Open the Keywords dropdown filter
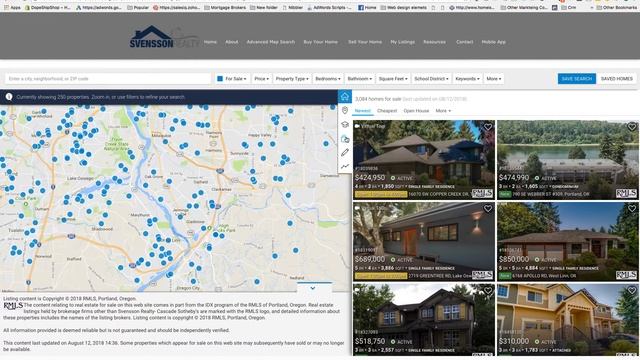The image size is (640, 360). pos(467,78)
